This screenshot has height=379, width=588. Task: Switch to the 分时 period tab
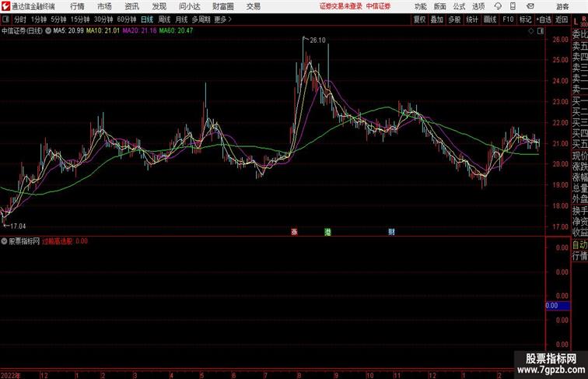pyautogui.click(x=20, y=19)
